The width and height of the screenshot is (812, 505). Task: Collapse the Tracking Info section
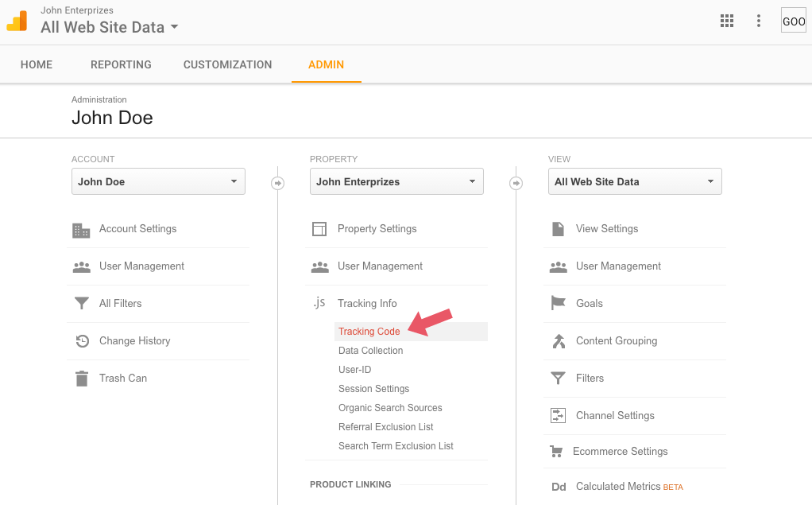(x=367, y=303)
